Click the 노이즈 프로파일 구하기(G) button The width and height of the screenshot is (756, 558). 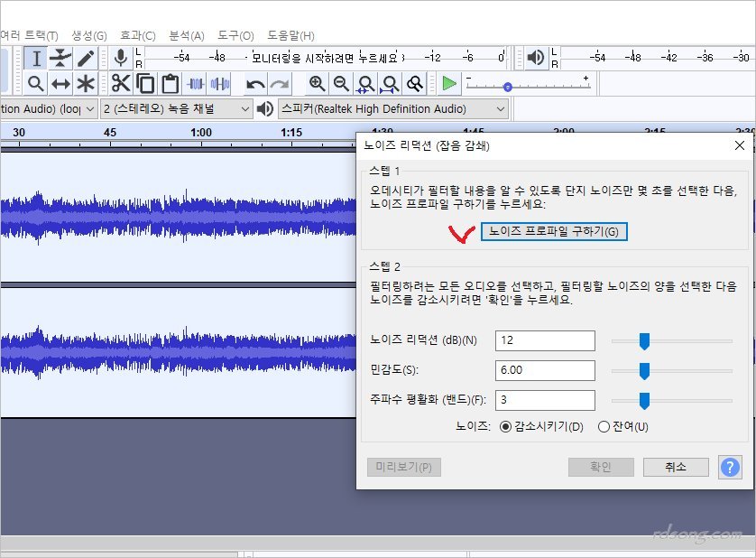pyautogui.click(x=554, y=231)
